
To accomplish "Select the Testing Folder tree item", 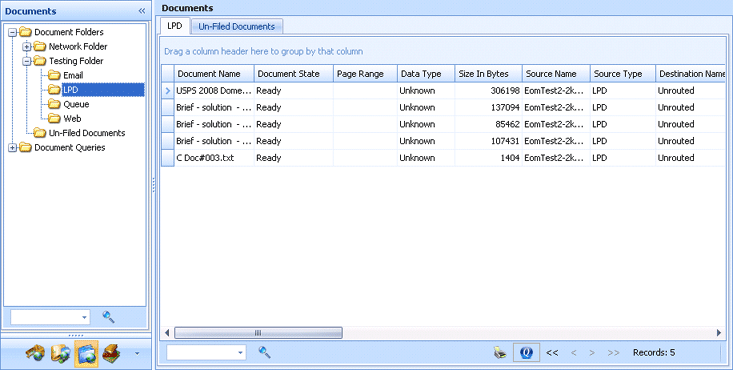I will tap(76, 61).
